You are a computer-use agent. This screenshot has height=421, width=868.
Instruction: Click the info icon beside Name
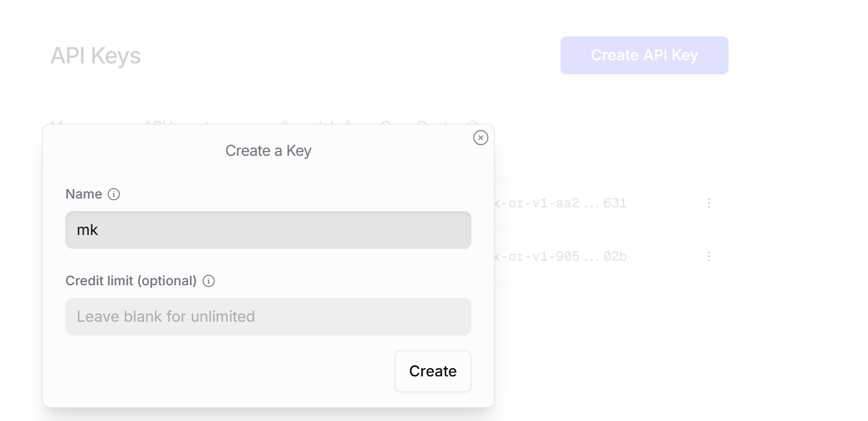[x=114, y=194]
